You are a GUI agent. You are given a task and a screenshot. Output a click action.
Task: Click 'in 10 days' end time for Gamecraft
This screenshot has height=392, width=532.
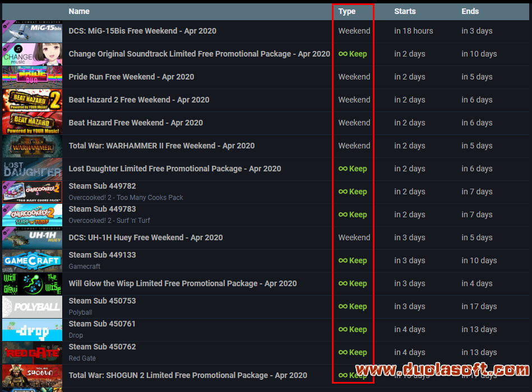click(479, 260)
